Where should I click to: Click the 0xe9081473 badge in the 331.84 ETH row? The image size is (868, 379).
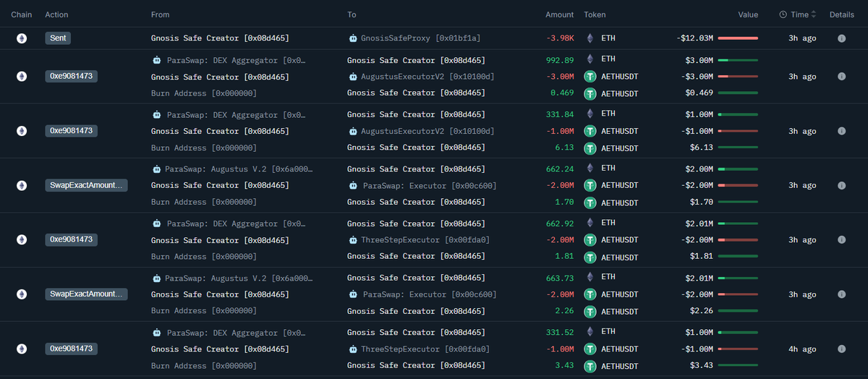pyautogui.click(x=71, y=131)
